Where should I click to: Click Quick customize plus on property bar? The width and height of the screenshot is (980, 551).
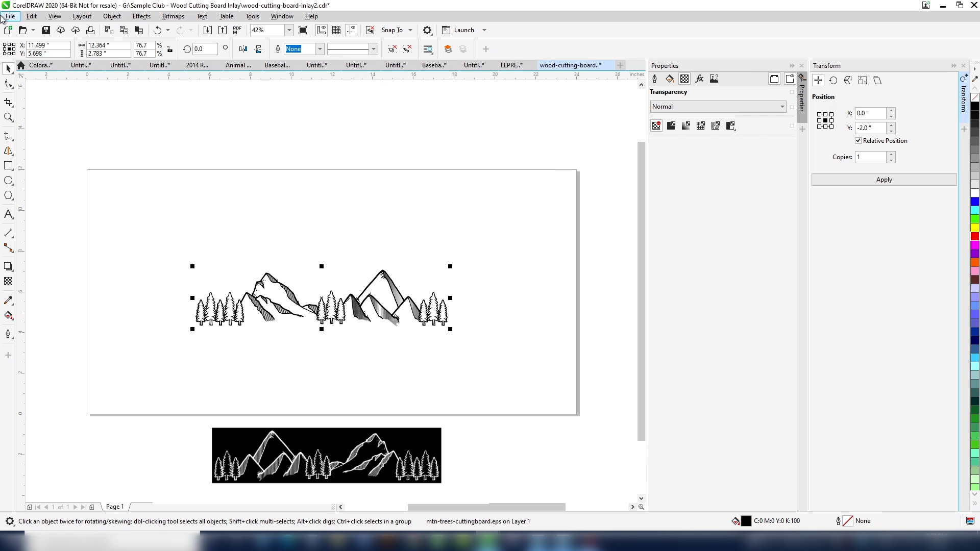click(486, 49)
